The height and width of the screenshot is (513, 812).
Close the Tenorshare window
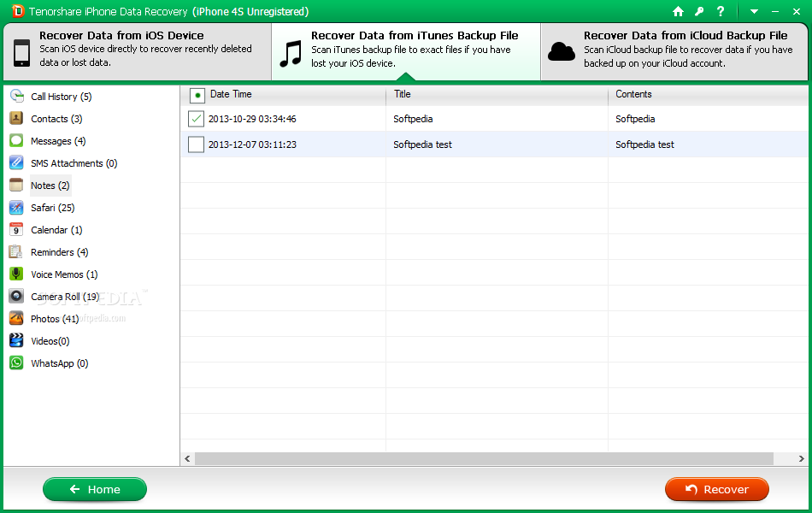coord(797,11)
